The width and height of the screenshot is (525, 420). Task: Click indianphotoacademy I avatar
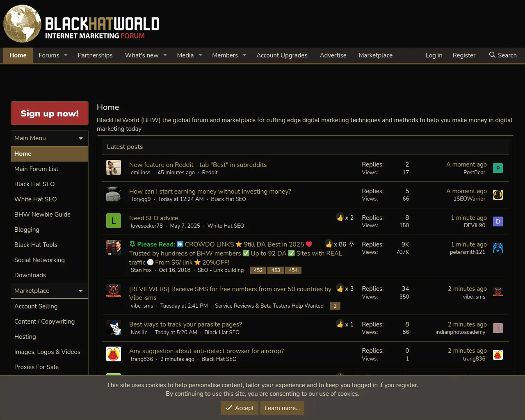pos(498,328)
